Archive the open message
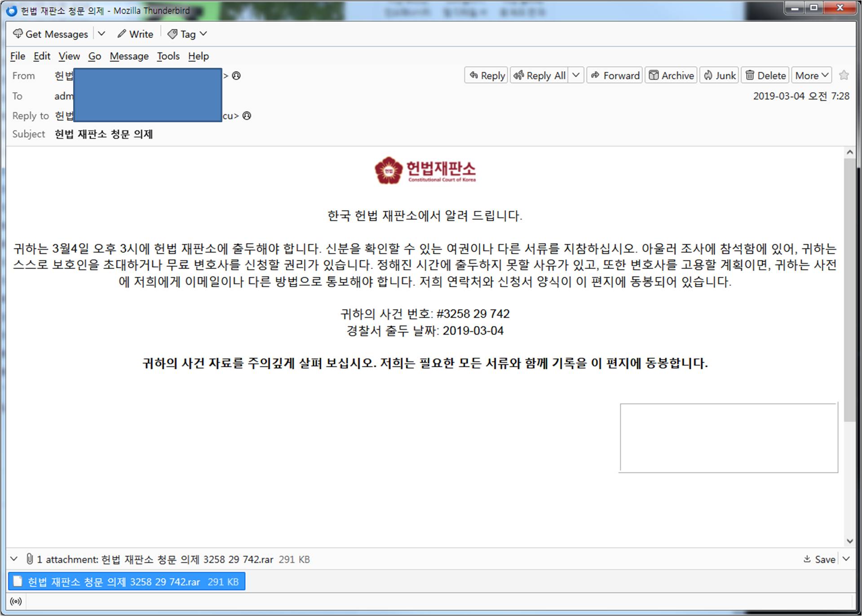Image resolution: width=862 pixels, height=616 pixels. [x=672, y=75]
